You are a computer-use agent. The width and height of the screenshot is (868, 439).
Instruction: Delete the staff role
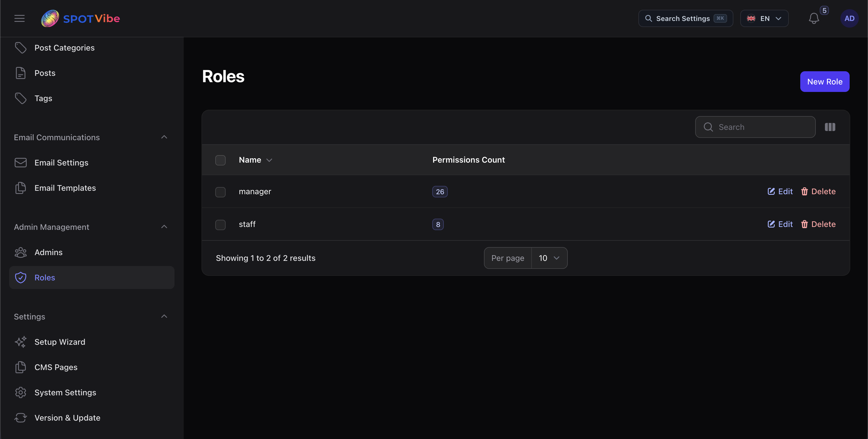[818, 224]
